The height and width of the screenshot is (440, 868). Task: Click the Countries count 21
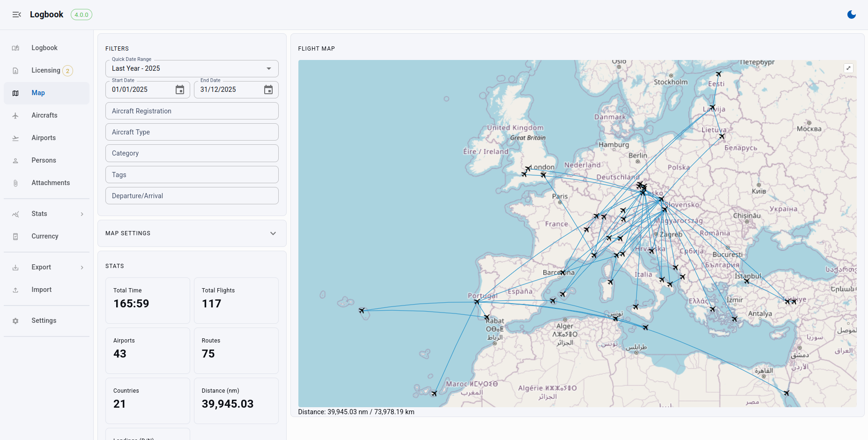[119, 404]
